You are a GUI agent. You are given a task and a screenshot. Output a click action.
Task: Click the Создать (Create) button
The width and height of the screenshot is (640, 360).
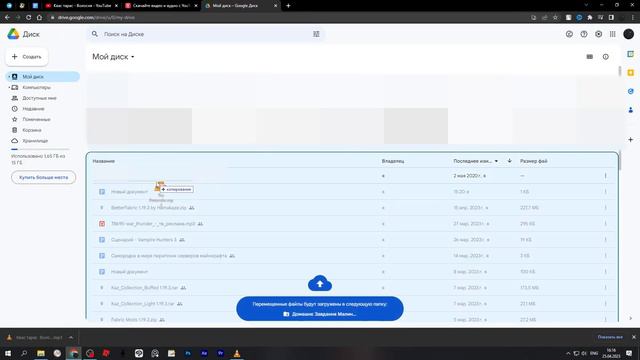pyautogui.click(x=27, y=57)
